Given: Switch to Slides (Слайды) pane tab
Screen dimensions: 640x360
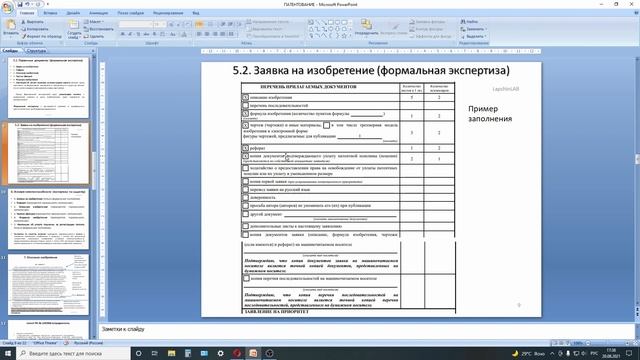Looking at the screenshot, I should click(x=10, y=51).
